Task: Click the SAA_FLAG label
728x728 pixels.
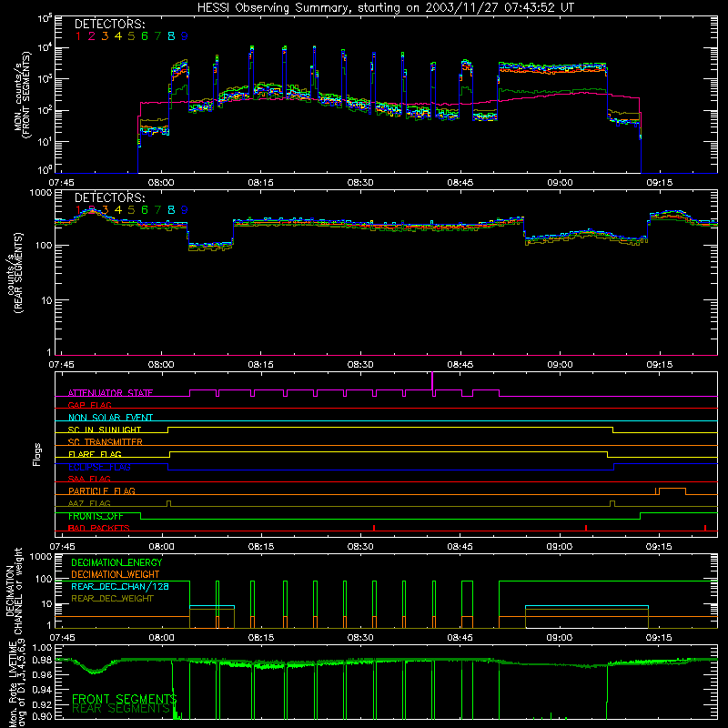Action: coord(89,479)
